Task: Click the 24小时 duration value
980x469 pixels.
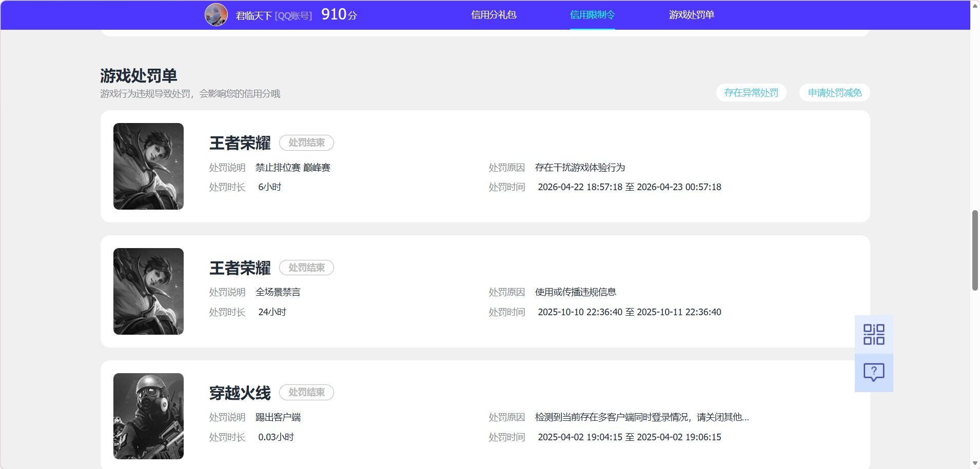Action: (x=272, y=312)
